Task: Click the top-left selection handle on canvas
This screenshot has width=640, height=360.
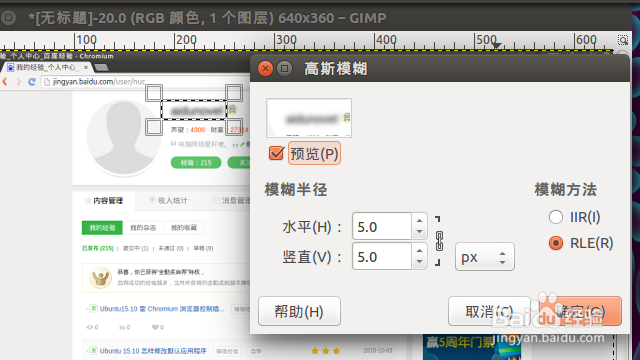Action: coord(154,93)
